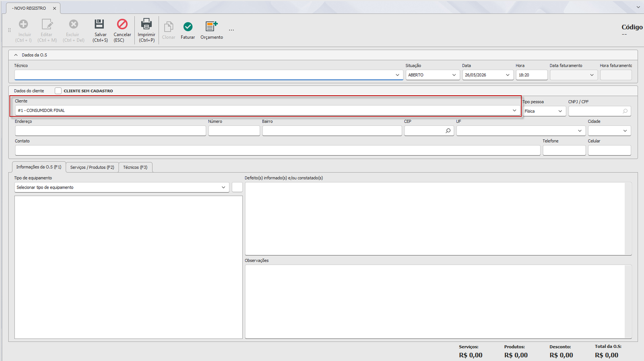Image resolution: width=644 pixels, height=361 pixels.
Task: Open the tab list chevron at top right
Action: (638, 7)
